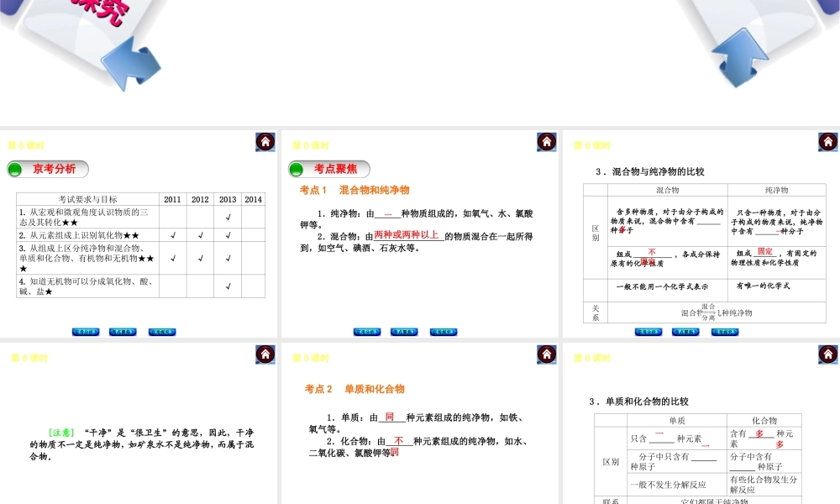This screenshot has height=504, width=840.
Task: Click the 京考分析 pill label
Action: click(x=48, y=169)
